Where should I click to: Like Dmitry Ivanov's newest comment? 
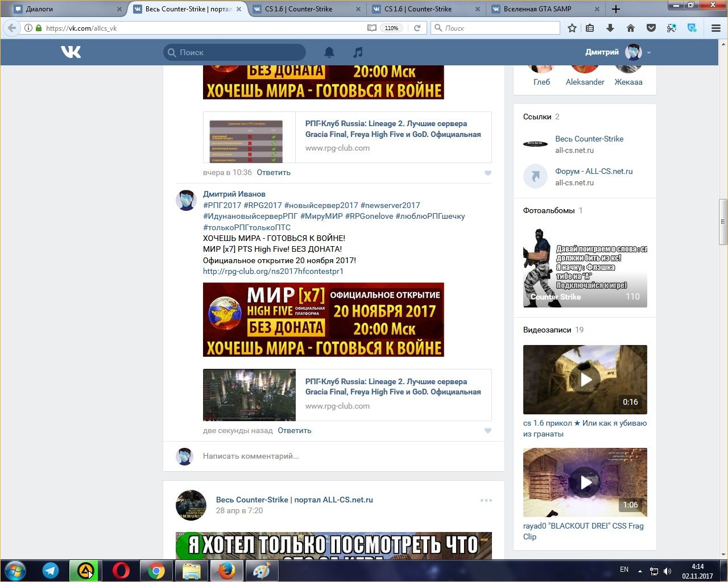coord(487,431)
